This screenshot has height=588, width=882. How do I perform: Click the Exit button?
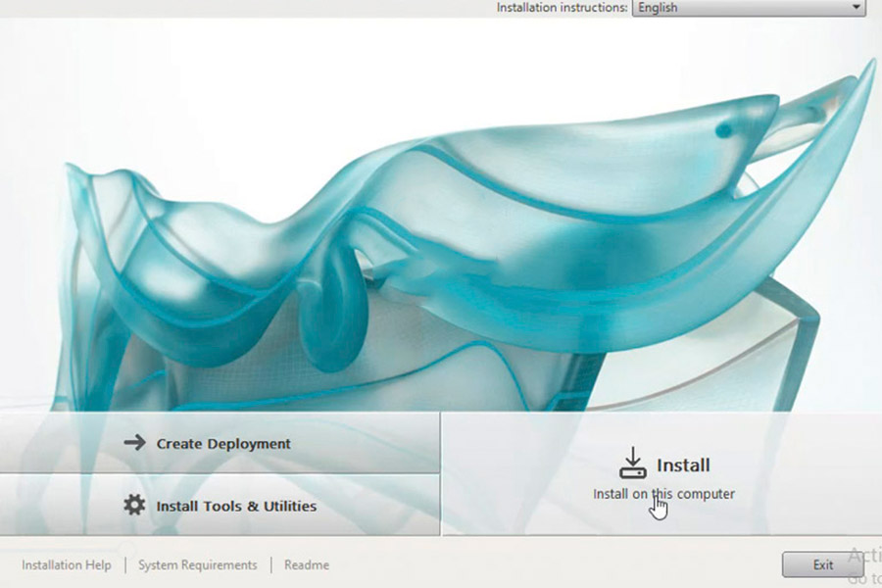[822, 564]
